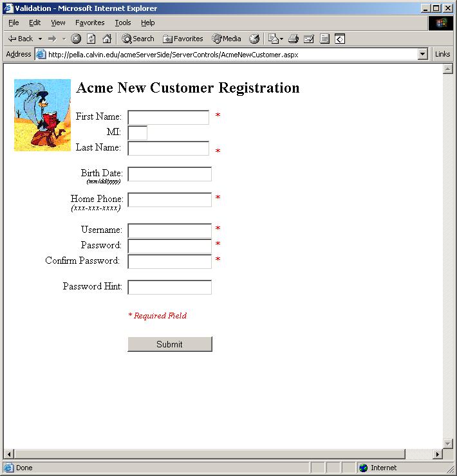Viewport: 457px width, 476px height.
Task: Open the address bar dropdown list
Action: click(423, 55)
